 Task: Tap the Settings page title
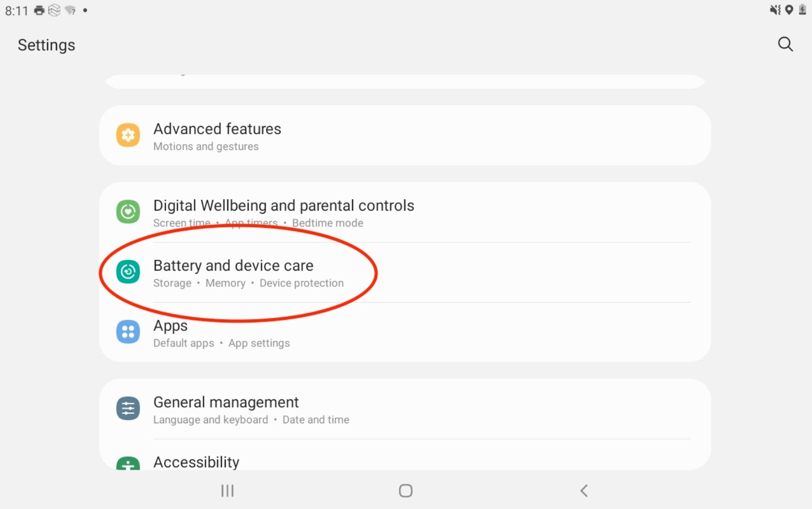point(47,45)
